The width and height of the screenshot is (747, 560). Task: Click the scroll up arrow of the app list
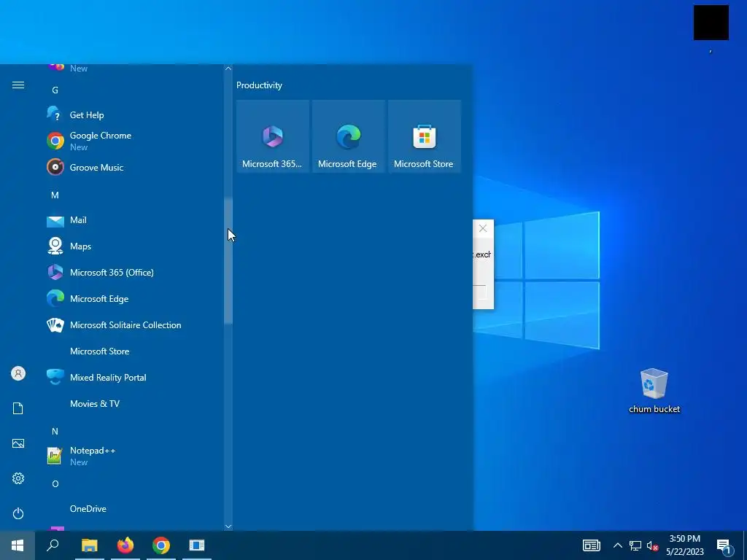[x=228, y=69]
